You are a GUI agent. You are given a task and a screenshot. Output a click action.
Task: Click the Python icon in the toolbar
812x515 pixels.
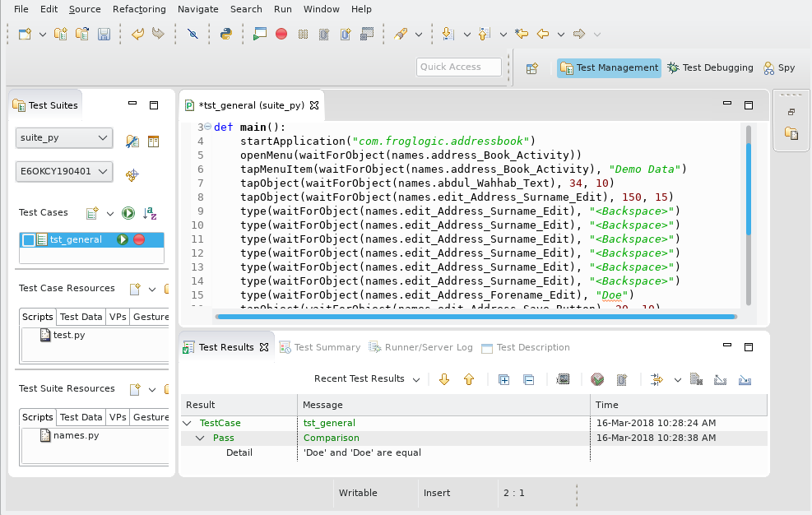(225, 35)
